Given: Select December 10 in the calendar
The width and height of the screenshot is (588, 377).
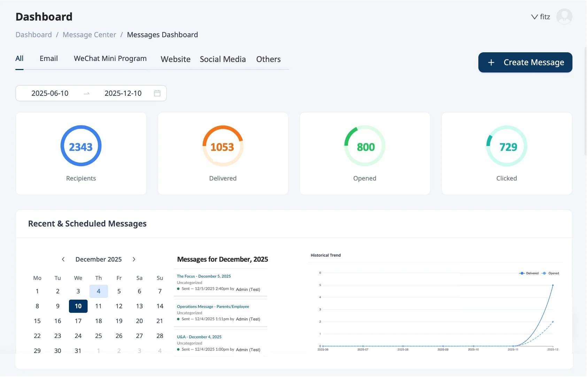Looking at the screenshot, I should click(x=78, y=306).
